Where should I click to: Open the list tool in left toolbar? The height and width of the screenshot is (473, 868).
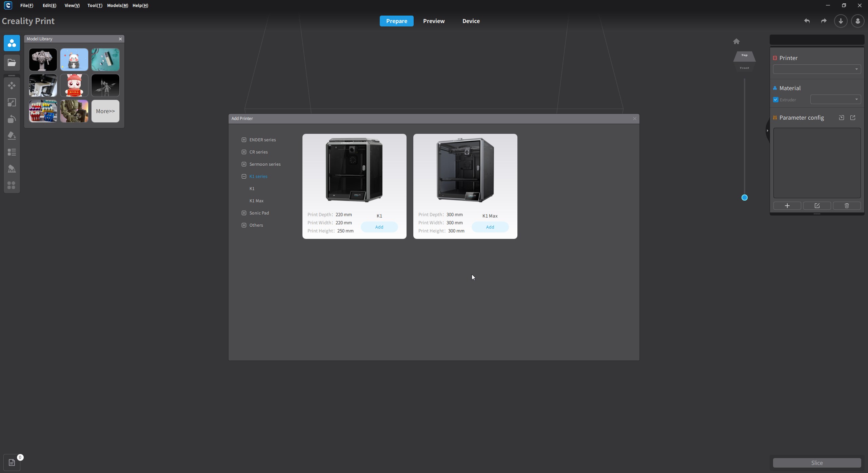click(x=12, y=152)
